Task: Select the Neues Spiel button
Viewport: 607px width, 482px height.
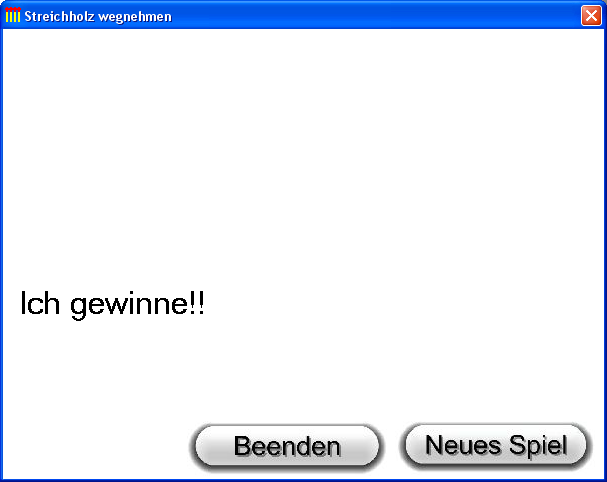Action: [496, 445]
